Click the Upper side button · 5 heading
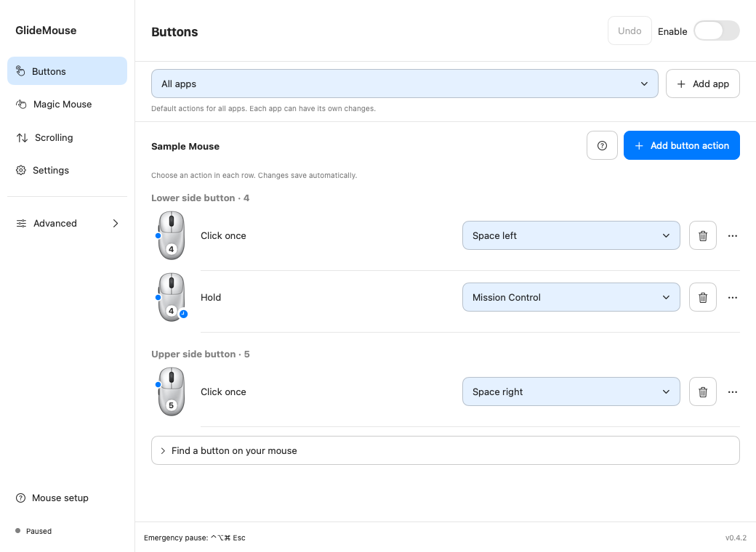The height and width of the screenshot is (552, 756). (201, 354)
